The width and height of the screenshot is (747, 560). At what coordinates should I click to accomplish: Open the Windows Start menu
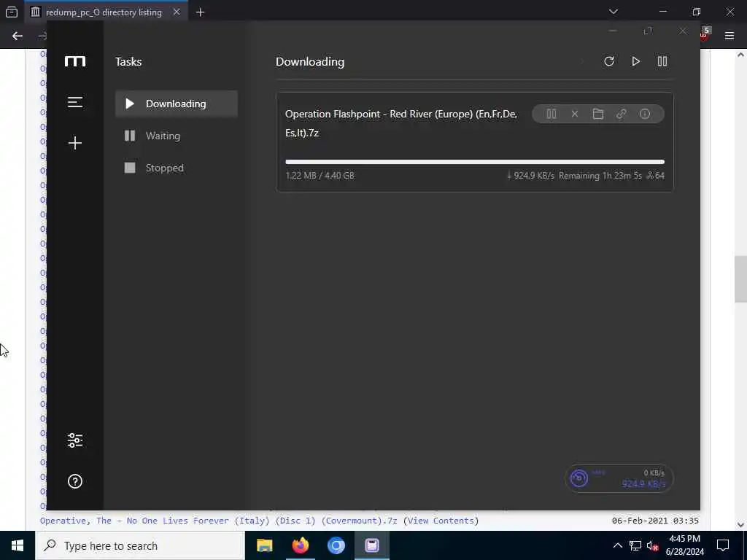[18, 545]
